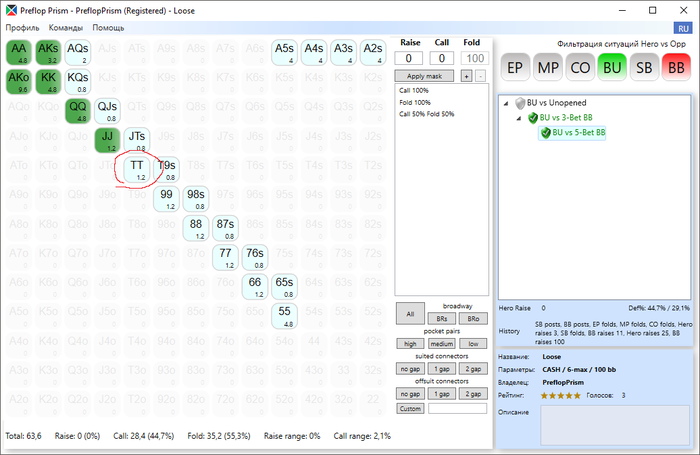Select 2 gap suited connectors
700x455 pixels.
473,368
